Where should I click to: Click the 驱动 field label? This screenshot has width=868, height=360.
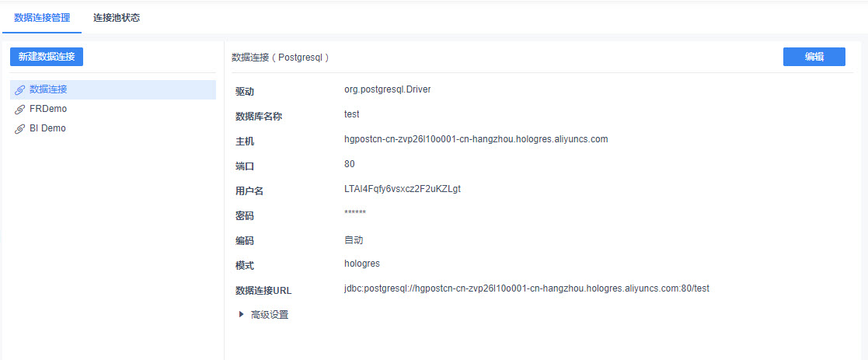click(x=245, y=92)
